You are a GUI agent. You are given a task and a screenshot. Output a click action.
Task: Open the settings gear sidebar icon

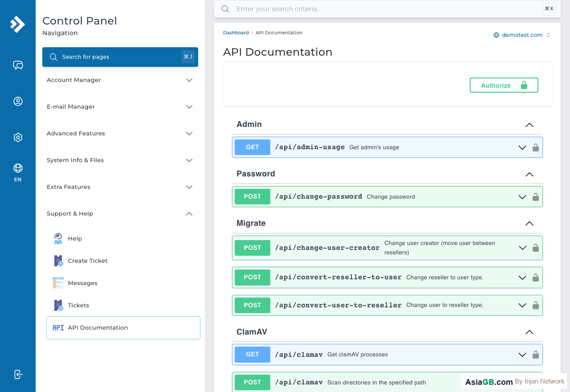pyautogui.click(x=18, y=137)
